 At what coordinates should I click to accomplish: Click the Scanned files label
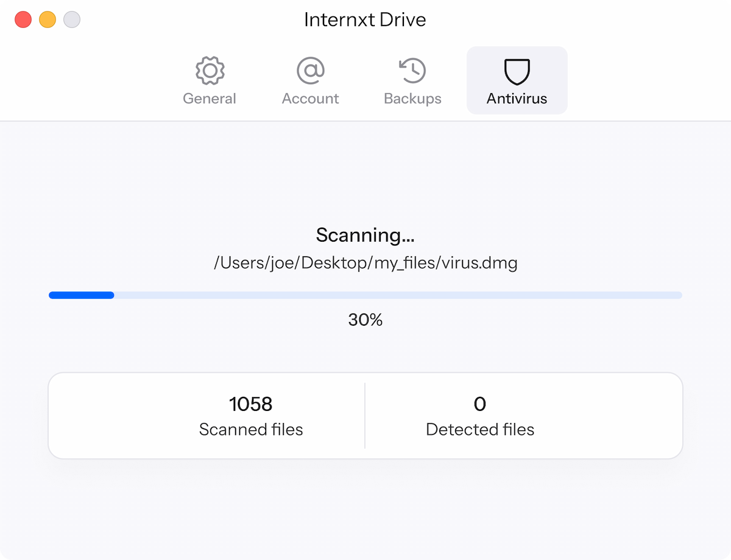(250, 430)
